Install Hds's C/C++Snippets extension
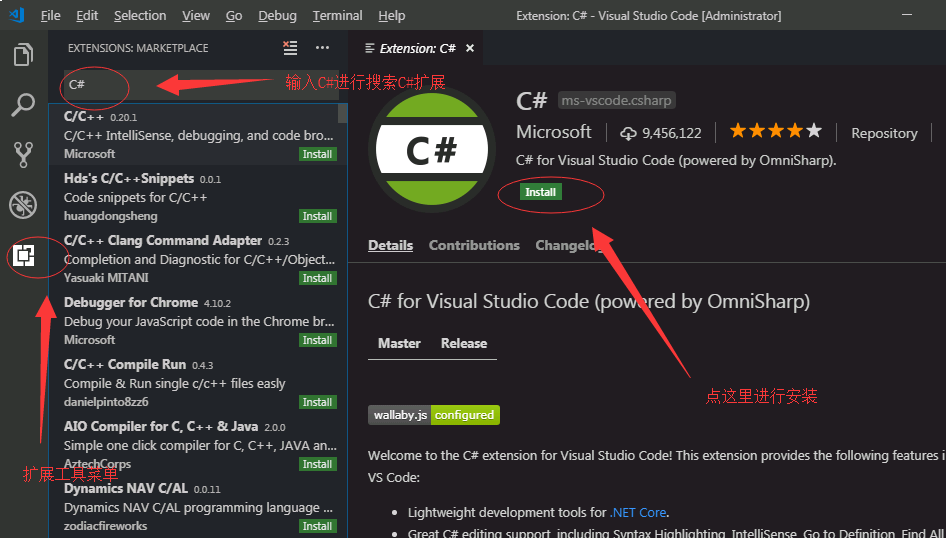Image resolution: width=946 pixels, height=538 pixels. 317,217
